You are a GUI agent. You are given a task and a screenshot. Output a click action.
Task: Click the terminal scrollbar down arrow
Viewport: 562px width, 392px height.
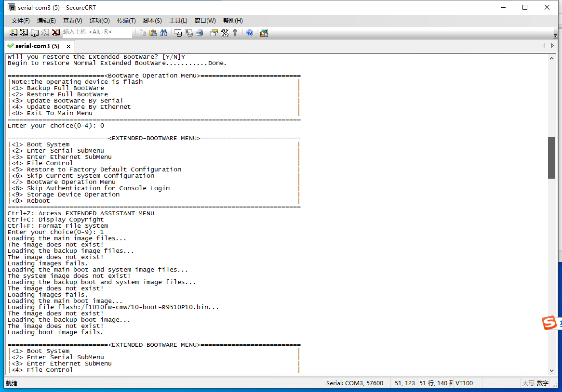[551, 371]
